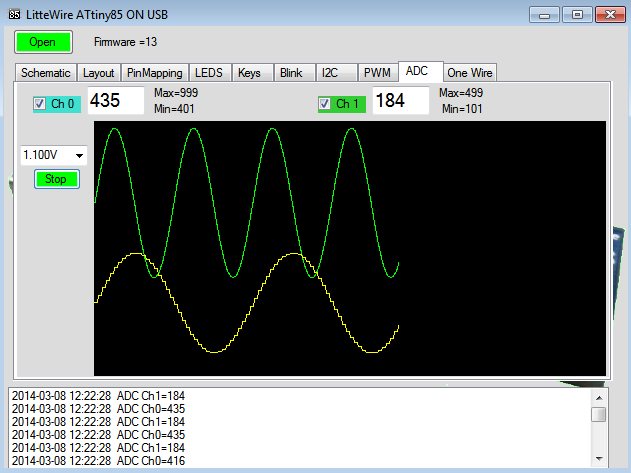Image resolution: width=631 pixels, height=473 pixels.
Task: Go to the Keys tab
Action: tap(249, 73)
